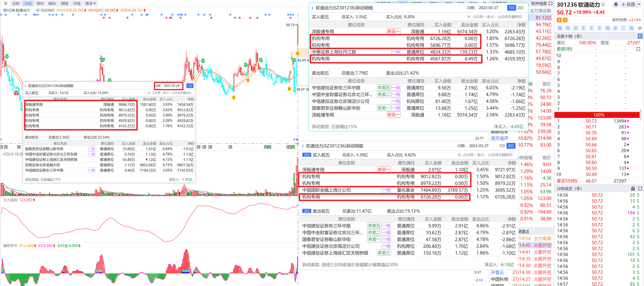The height and width of the screenshot is (286, 644).
Task: Click the 主力净买额 column header
Action: click(540, 11)
